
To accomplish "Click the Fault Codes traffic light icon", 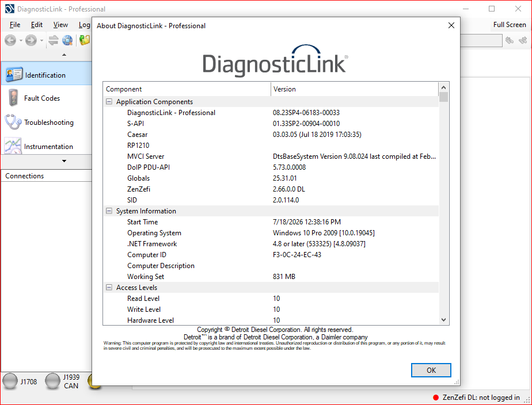I will (13, 98).
